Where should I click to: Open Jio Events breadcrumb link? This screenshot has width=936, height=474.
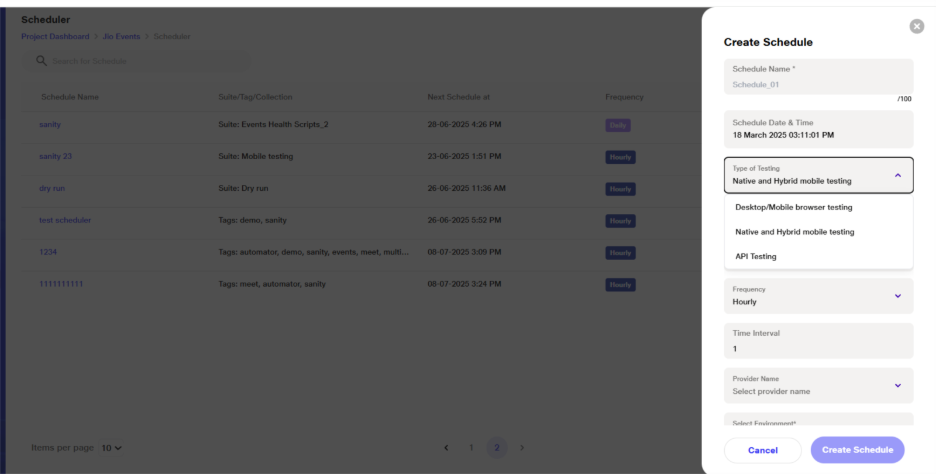tap(121, 36)
